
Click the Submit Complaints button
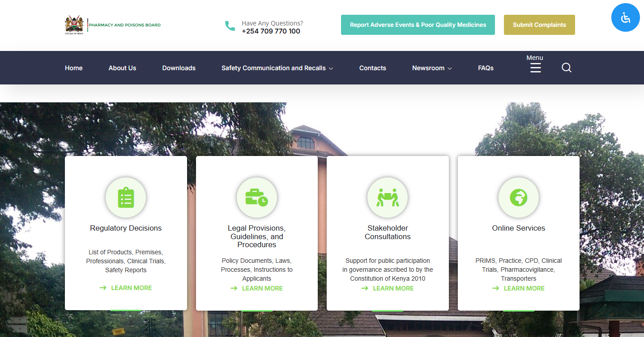539,25
